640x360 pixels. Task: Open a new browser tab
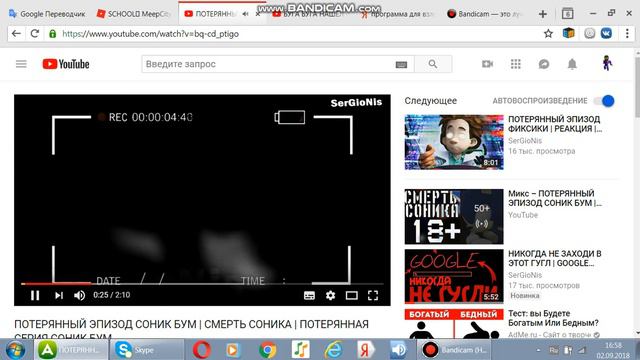[542, 14]
